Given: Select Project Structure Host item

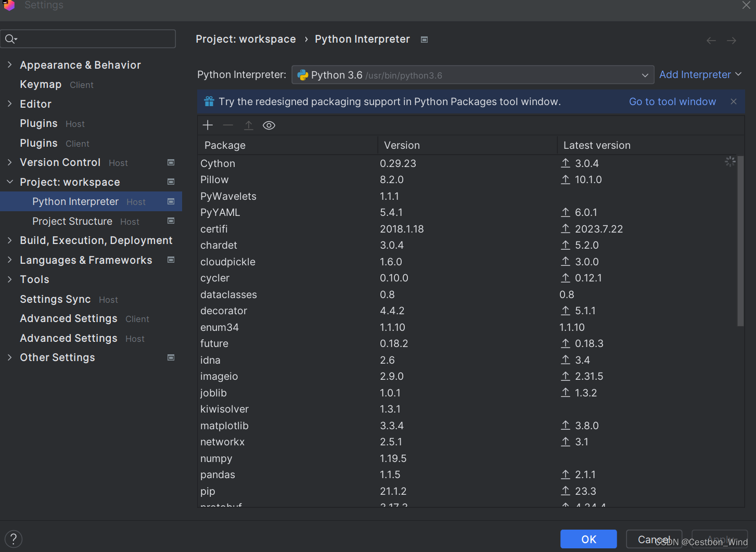Looking at the screenshot, I should click(91, 221).
